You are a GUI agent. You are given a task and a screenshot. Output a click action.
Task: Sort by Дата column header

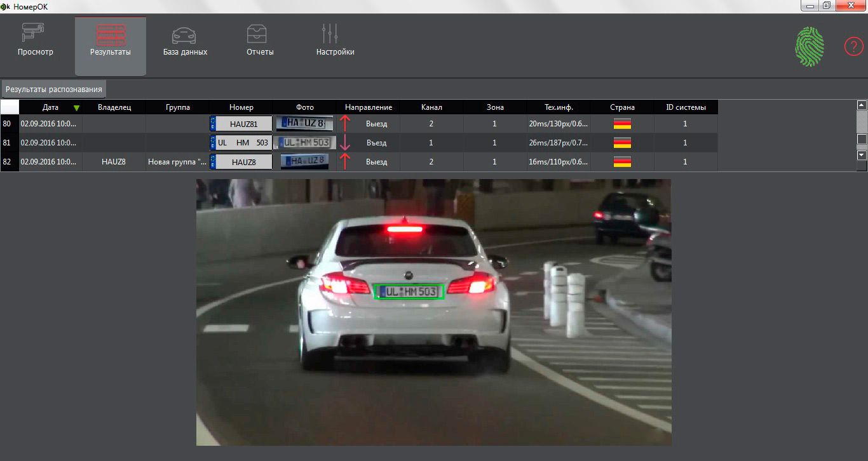coord(51,107)
